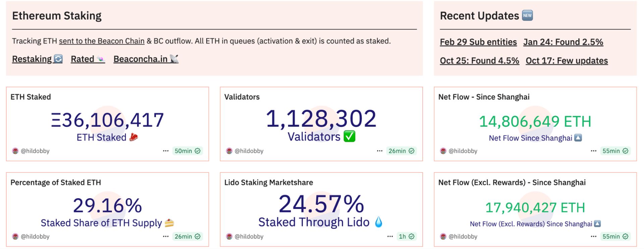Screen dimensions: 644x249
Task: Click the 1h refresh status on Lido card
Action: 406,236
